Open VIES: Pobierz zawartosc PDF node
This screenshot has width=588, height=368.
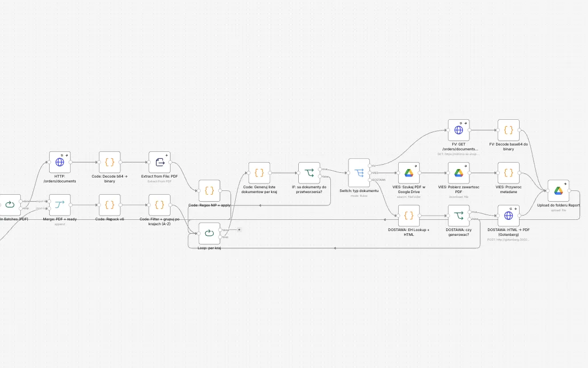tap(459, 173)
